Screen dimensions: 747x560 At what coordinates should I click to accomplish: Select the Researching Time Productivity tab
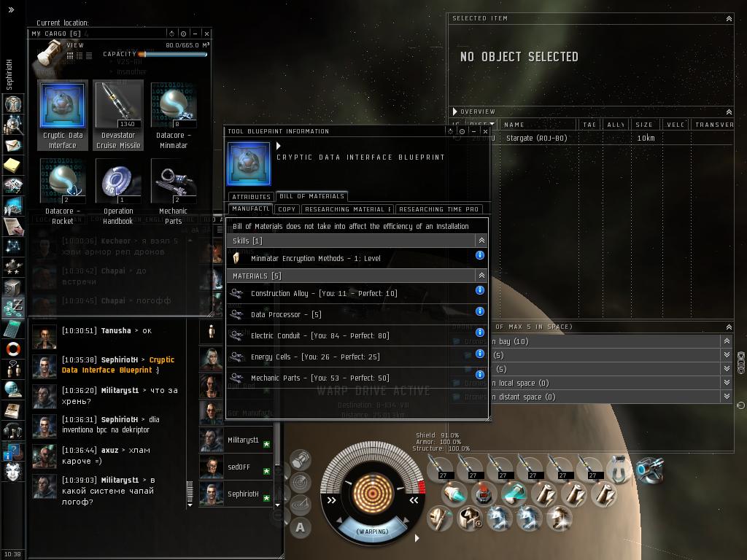[x=438, y=209]
